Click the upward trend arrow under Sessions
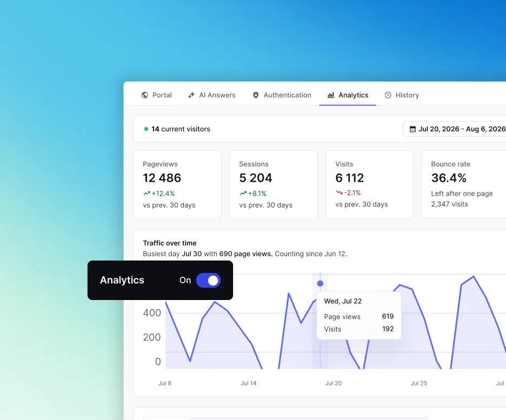This screenshot has width=506, height=420. click(x=243, y=194)
